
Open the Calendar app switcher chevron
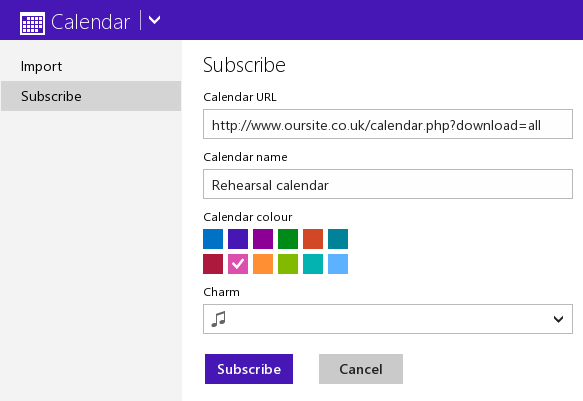154,20
